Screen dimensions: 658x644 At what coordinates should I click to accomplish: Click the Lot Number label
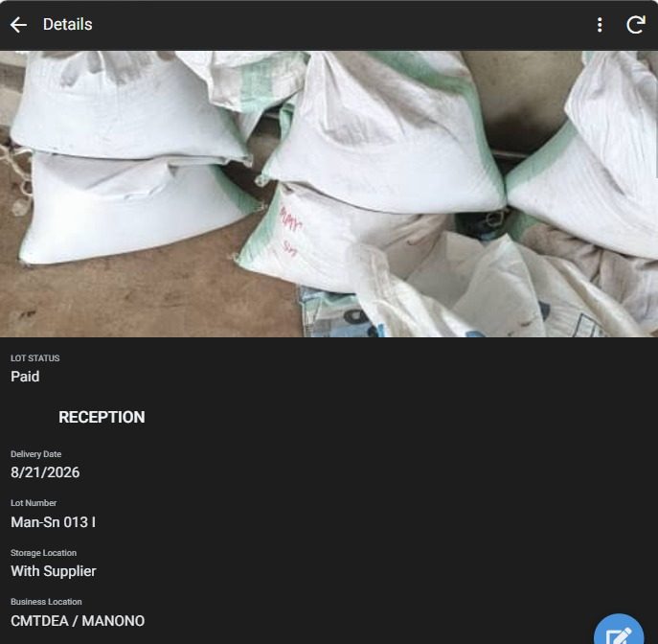34,503
